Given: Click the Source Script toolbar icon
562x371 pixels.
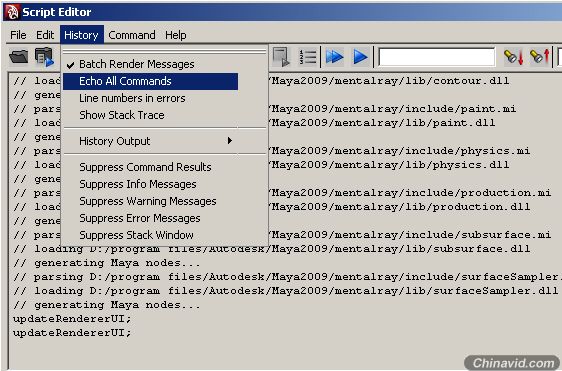Looking at the screenshot, I should coord(44,57).
